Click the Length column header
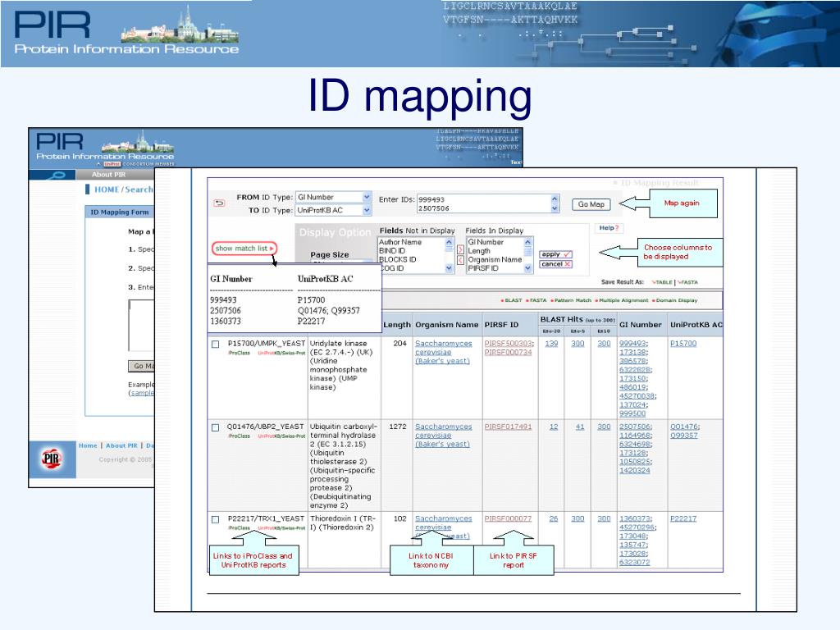The width and height of the screenshot is (840, 630). (x=397, y=325)
